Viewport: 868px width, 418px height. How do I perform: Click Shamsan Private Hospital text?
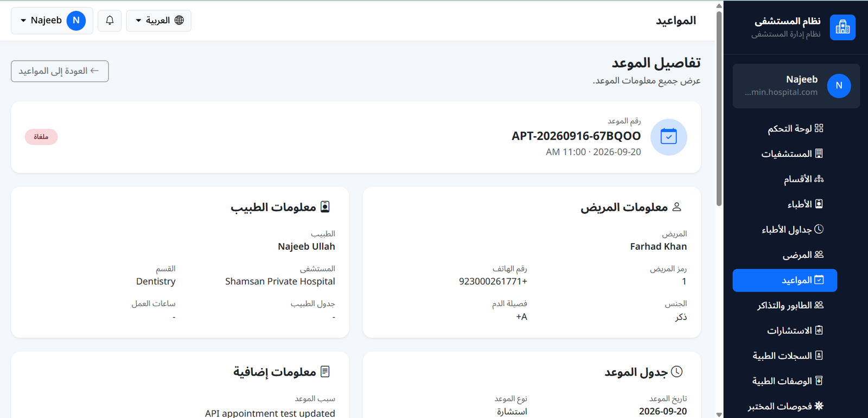280,281
